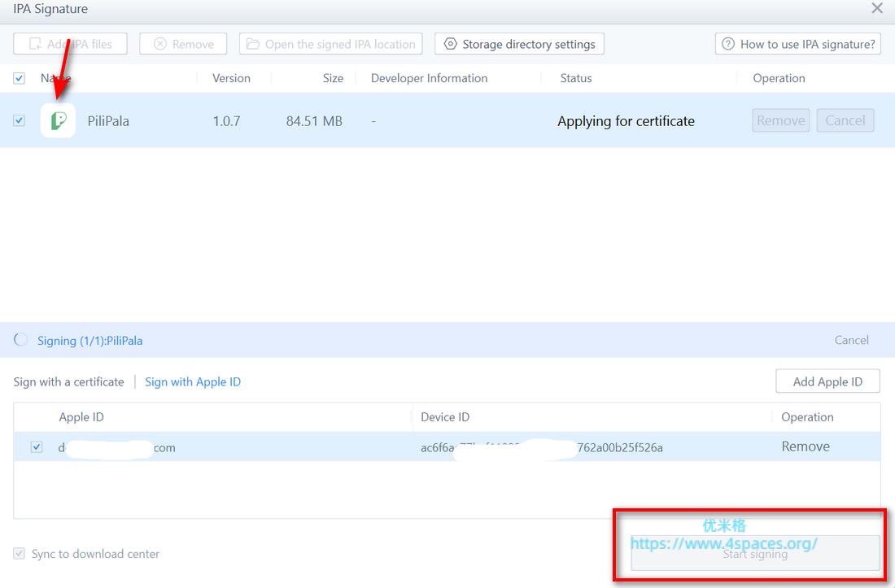The width and height of the screenshot is (895, 588).
Task: Remove the Apple ID from the list
Action: click(x=805, y=446)
